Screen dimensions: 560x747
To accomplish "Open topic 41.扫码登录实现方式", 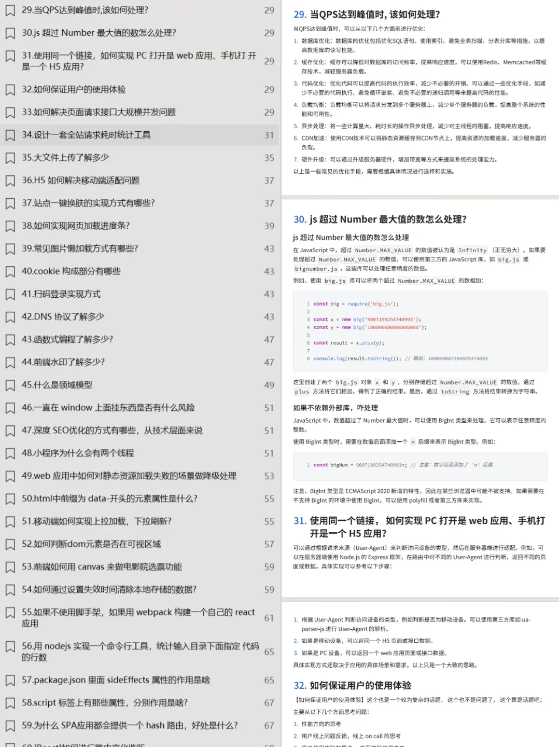I will click(x=62, y=294).
